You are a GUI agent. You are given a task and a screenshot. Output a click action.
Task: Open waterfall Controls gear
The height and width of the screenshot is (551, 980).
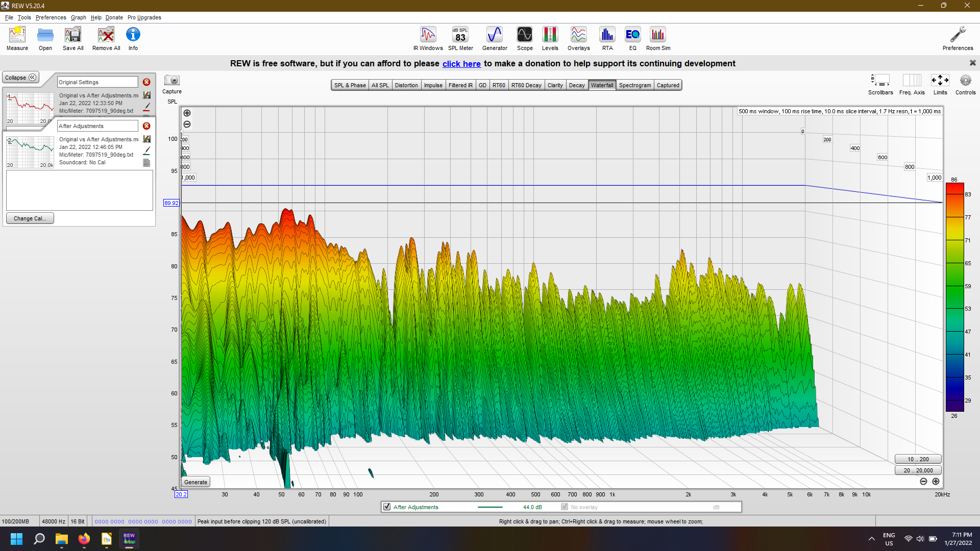pyautogui.click(x=965, y=85)
